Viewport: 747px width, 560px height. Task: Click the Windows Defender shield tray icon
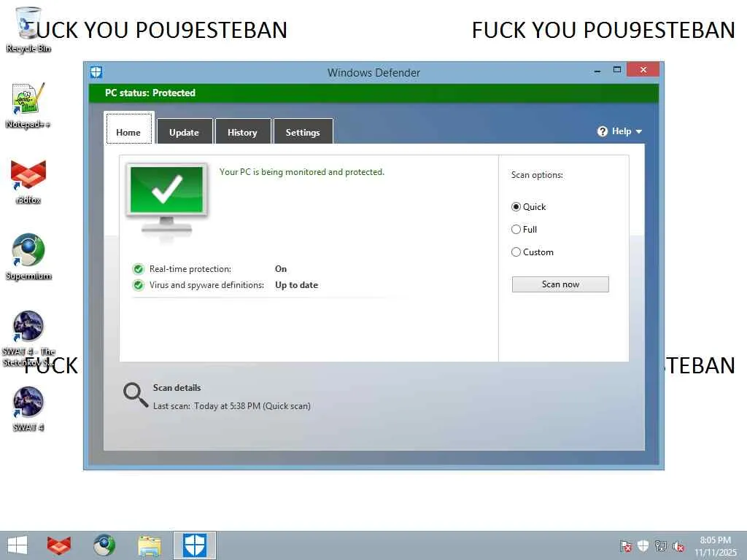click(x=643, y=545)
